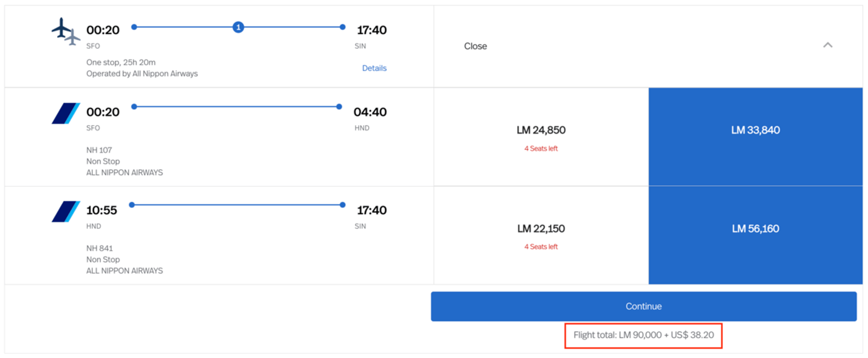868x358 pixels.
Task: Choose the LM 56,160 fare option
Action: [755, 235]
